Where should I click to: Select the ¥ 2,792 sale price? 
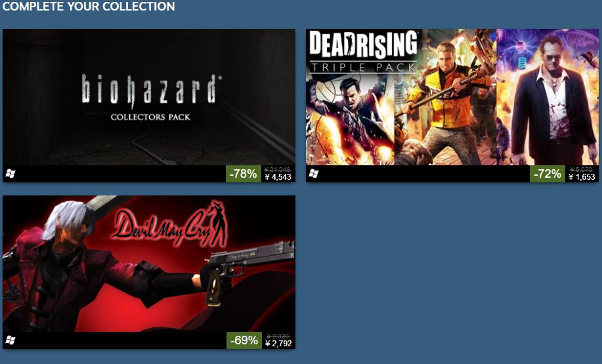point(278,343)
